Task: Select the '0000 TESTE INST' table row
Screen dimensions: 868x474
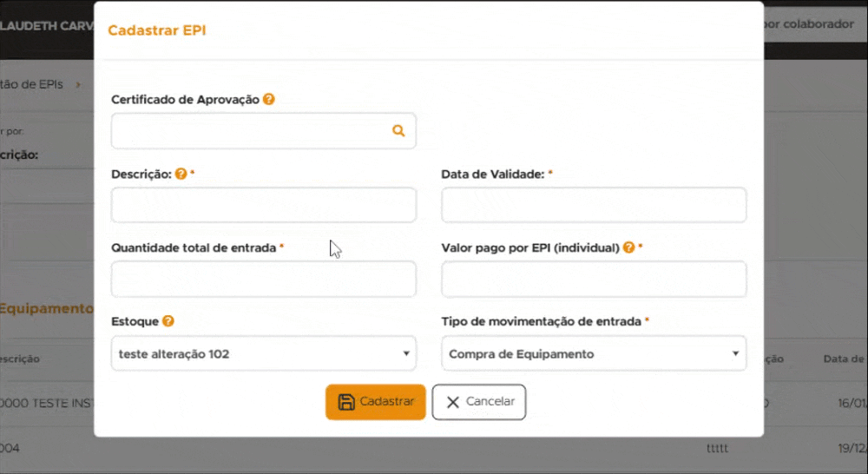Action: pos(43,404)
